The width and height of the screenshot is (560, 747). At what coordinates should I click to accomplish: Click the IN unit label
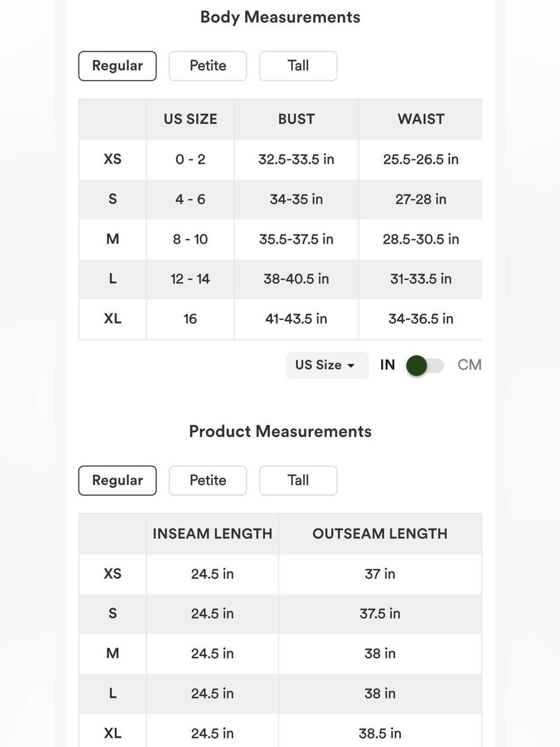click(x=388, y=365)
